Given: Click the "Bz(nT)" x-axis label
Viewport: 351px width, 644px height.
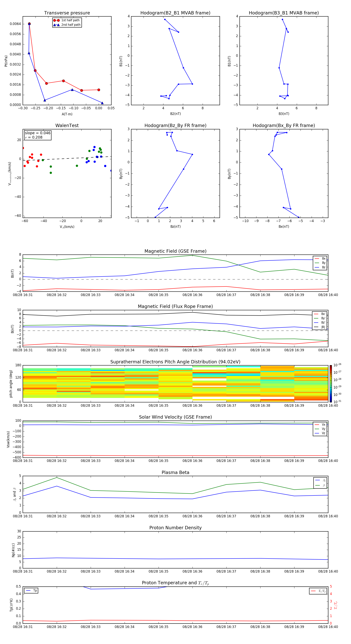Looking at the screenshot, I should [x=175, y=227].
